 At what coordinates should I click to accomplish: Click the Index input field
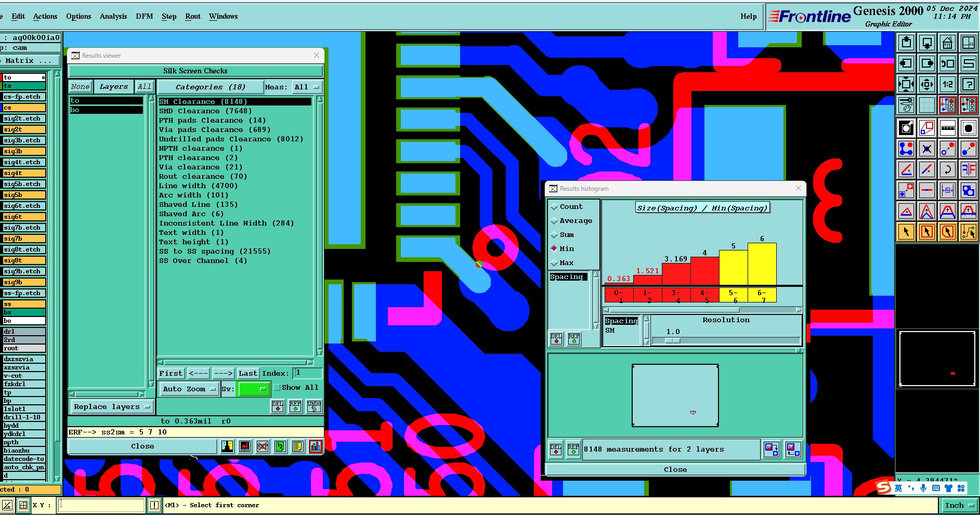[308, 373]
